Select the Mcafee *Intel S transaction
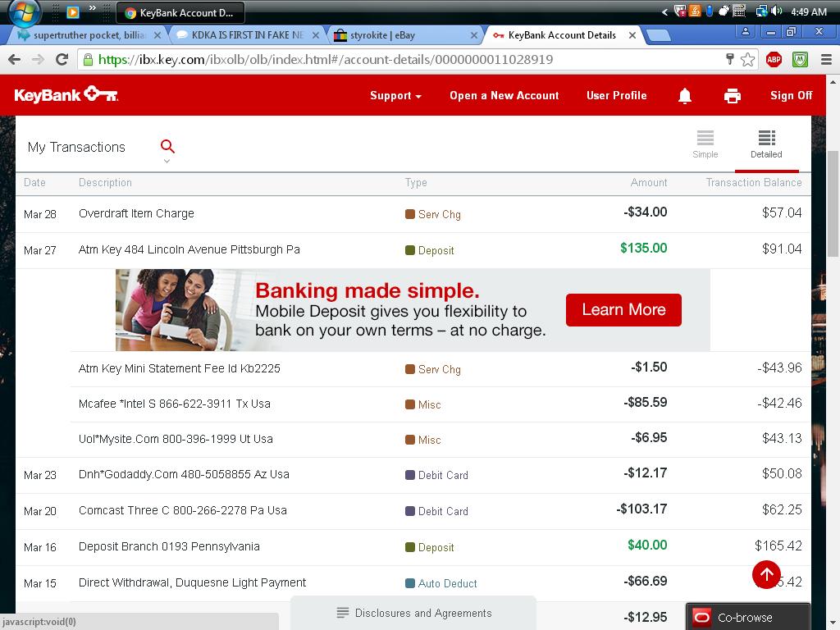This screenshot has height=630, width=840. point(441,404)
